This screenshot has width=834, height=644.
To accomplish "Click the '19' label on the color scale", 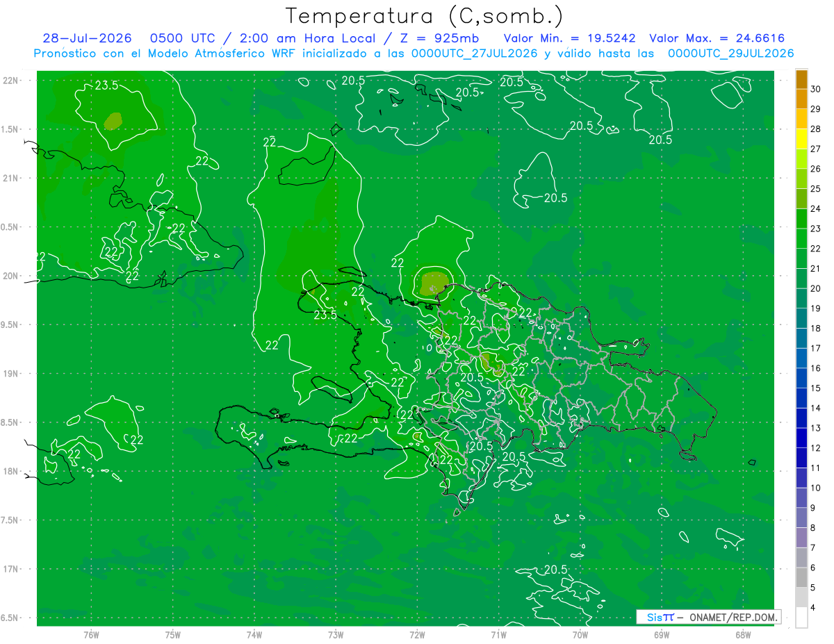I will point(816,308).
